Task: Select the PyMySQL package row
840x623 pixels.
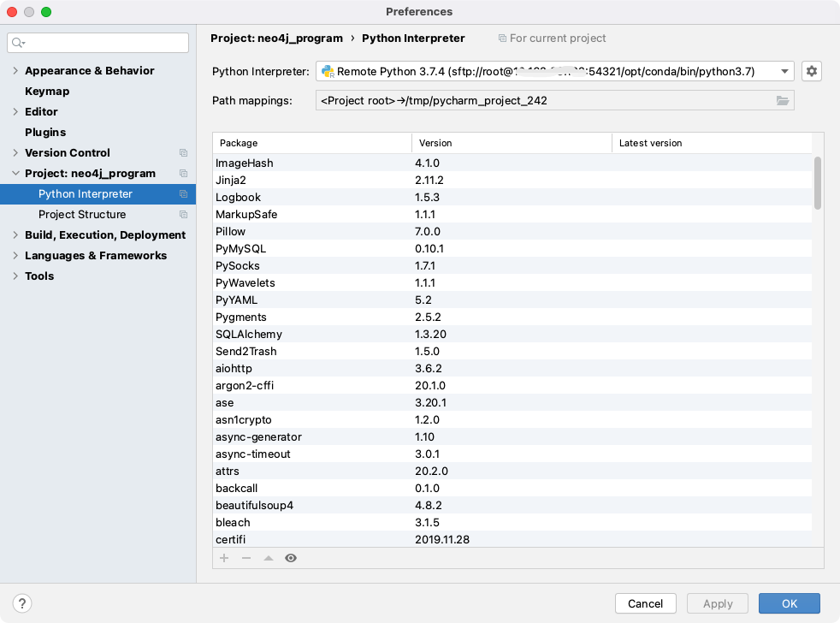Action: (512, 249)
